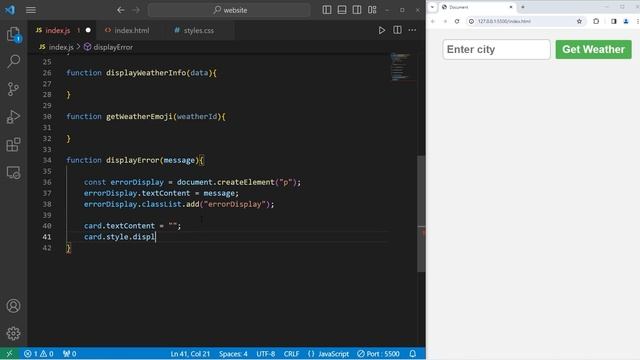Select the Document tab in the browser
This screenshot has height=360, width=640.
tap(476, 7)
